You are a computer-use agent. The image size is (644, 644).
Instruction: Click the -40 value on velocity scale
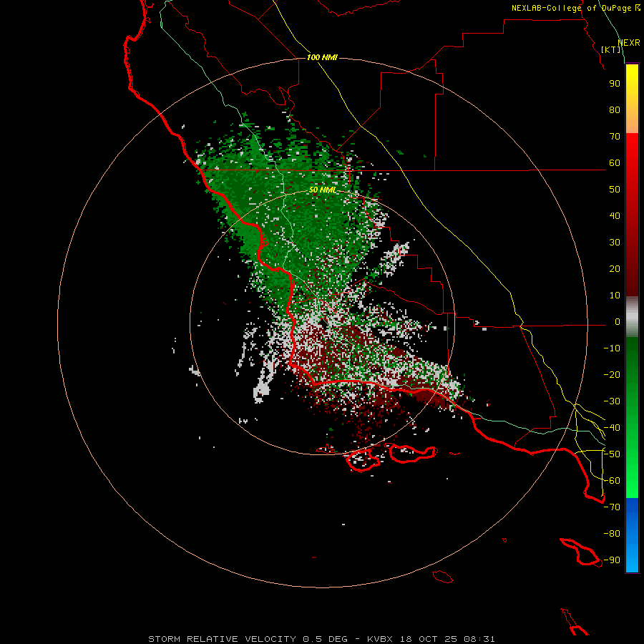pos(612,428)
